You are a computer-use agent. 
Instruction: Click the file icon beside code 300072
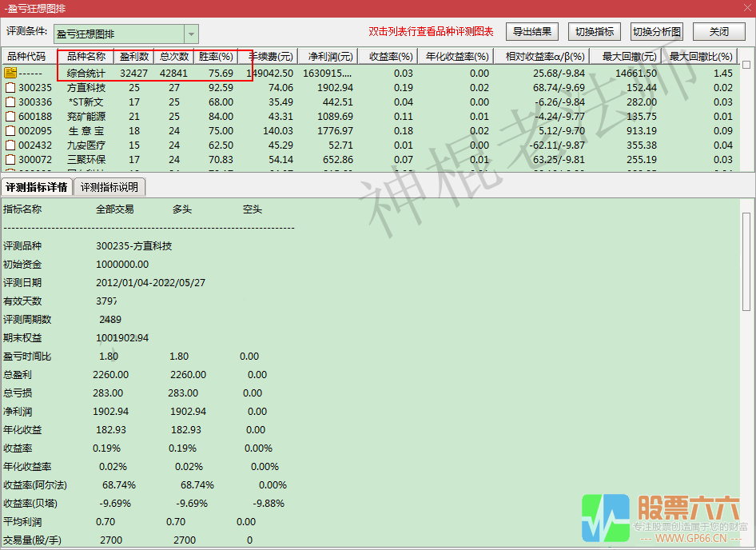tap(10, 160)
